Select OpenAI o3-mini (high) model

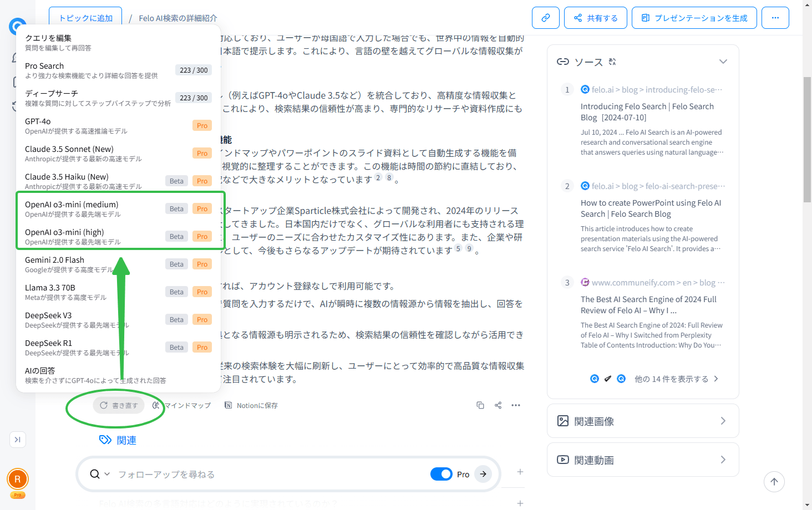(x=118, y=237)
